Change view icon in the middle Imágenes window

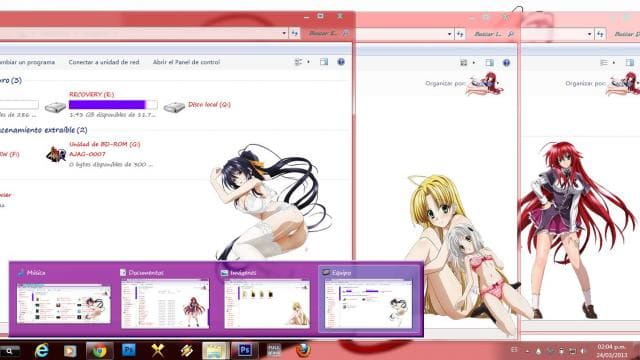tap(464, 63)
